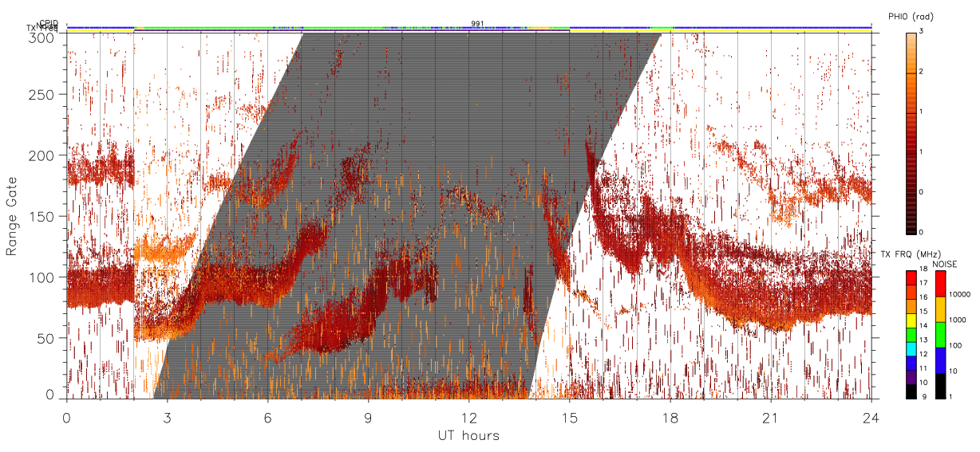Image resolution: width=980 pixels, height=452 pixels.
Task: Select the black NOISE swatch between 1 and 10
Action: [x=941, y=386]
